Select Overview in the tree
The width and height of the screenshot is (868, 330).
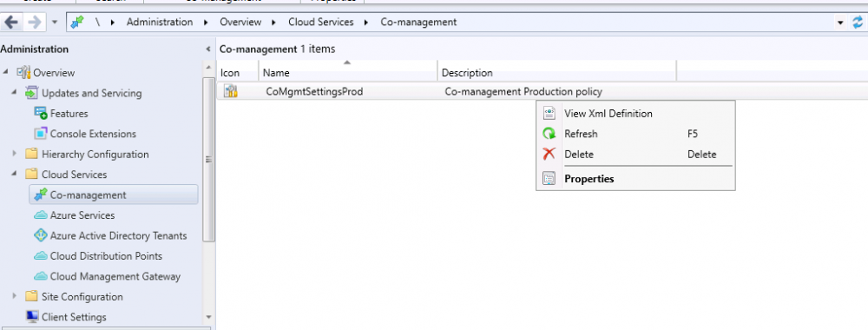click(54, 73)
